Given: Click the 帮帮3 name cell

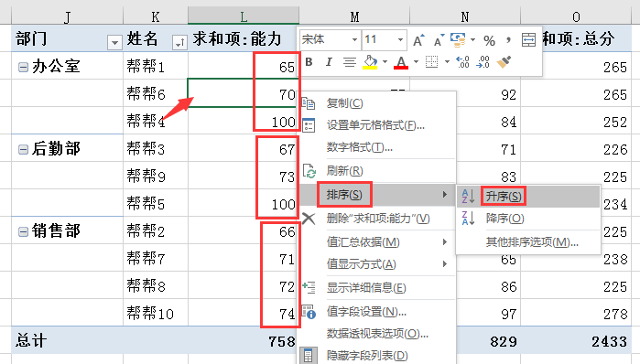Looking at the screenshot, I should pyautogui.click(x=155, y=149).
